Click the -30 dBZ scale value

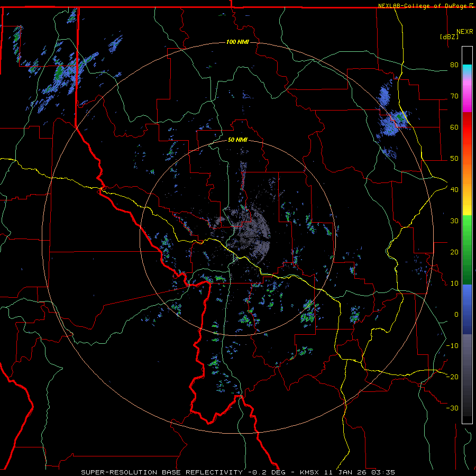pos(452,408)
